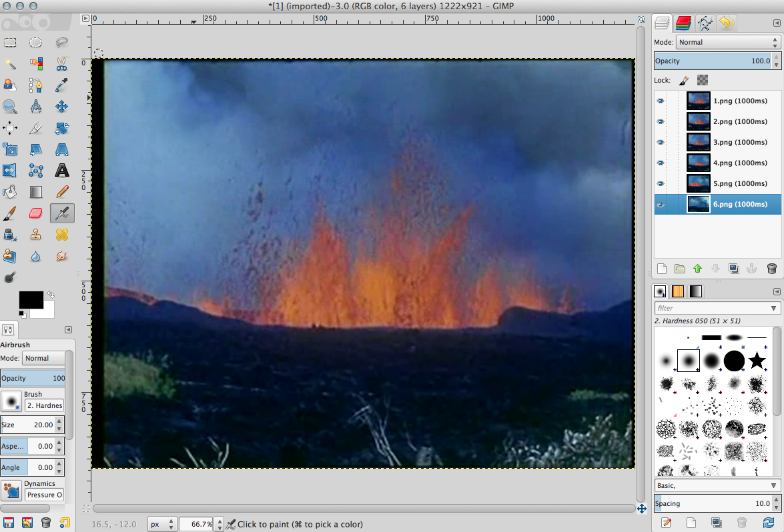Select the Crop tool
This screenshot has width=784, height=532.
pyautogui.click(x=35, y=128)
